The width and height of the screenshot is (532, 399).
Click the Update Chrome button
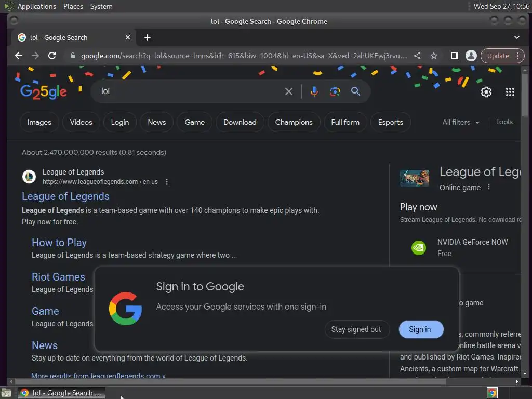(x=498, y=56)
